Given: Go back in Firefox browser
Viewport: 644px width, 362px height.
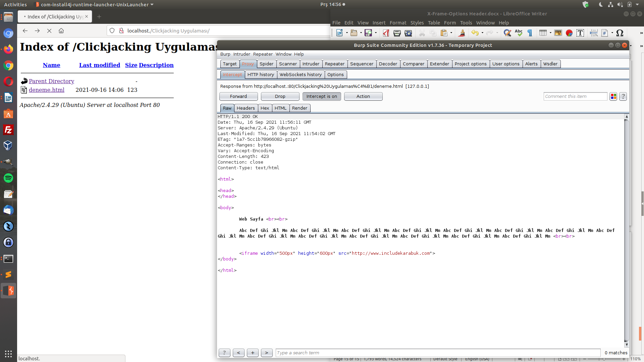Looking at the screenshot, I should tap(25, 31).
